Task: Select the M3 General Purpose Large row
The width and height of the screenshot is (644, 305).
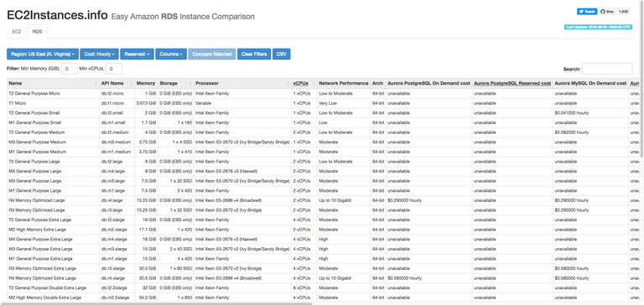Action: [322, 181]
